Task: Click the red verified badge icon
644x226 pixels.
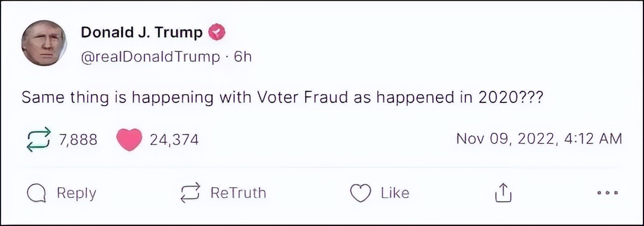Action: [x=216, y=33]
